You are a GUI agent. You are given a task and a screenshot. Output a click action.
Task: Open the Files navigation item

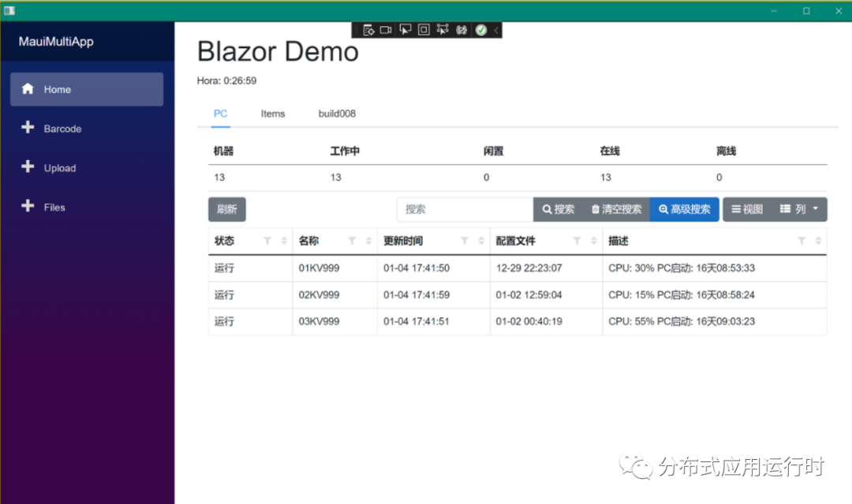point(87,207)
